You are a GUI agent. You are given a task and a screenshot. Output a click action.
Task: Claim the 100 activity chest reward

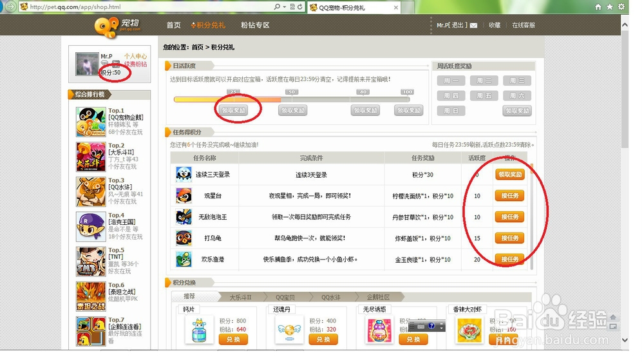coord(409,110)
